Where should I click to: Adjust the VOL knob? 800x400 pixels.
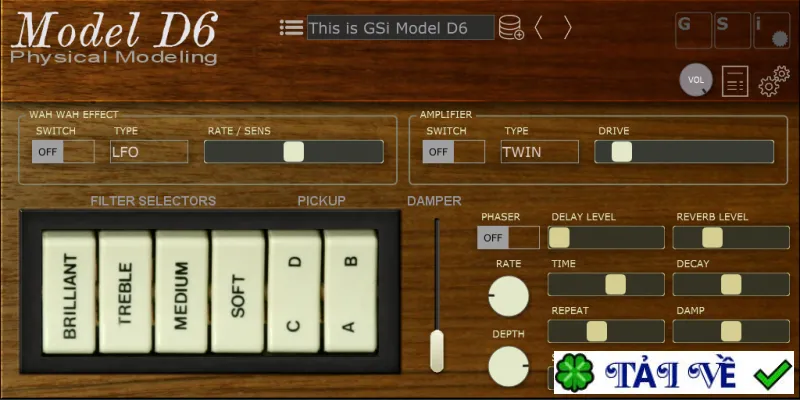[696, 81]
